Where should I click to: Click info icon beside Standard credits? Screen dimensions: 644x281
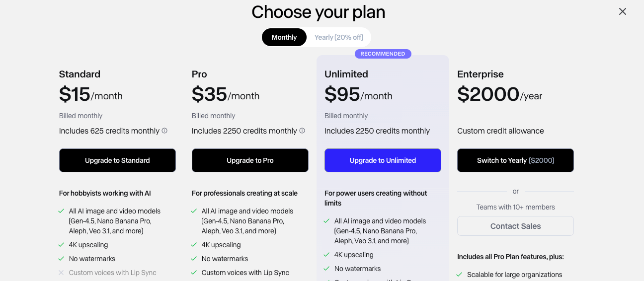tap(164, 131)
